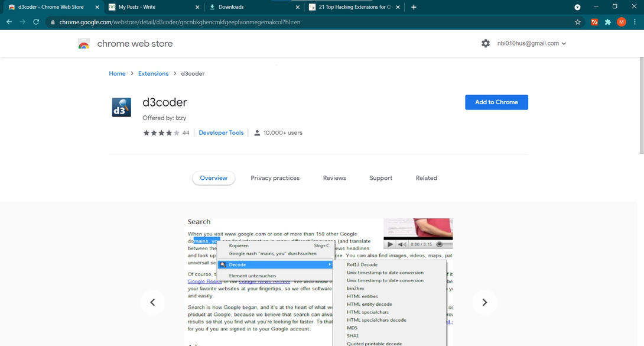644x346 pixels.
Task: Close the My Posts - Write tab
Action: 197,7
